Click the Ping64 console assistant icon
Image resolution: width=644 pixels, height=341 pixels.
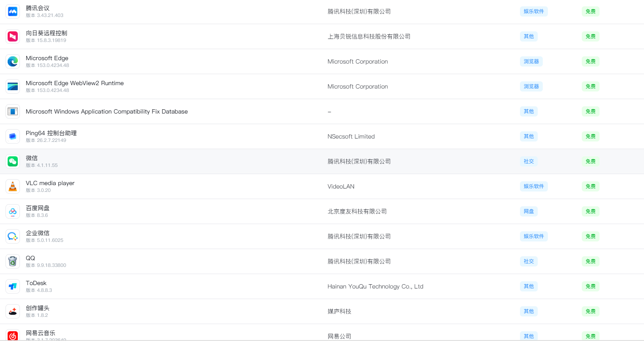pos(13,136)
